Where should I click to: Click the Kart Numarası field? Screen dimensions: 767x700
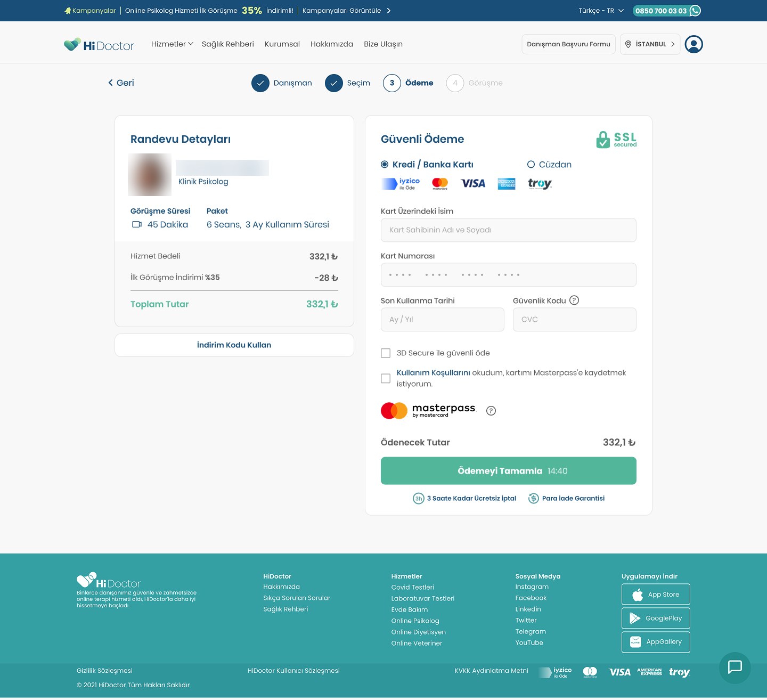pos(509,275)
